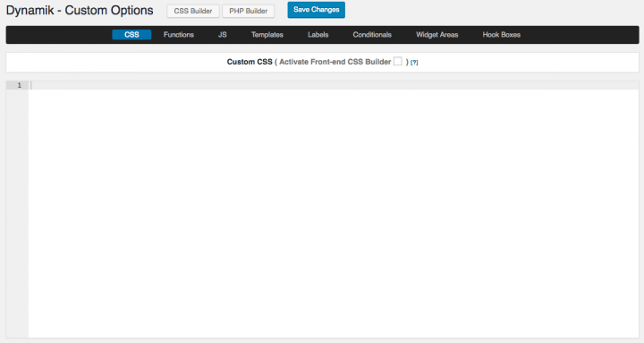This screenshot has height=343, width=644.
Task: Go to the Conditionals tab
Action: click(372, 35)
